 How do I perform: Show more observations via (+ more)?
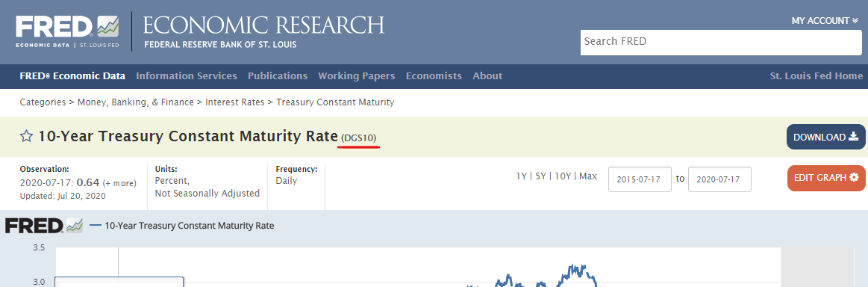pyautogui.click(x=119, y=183)
